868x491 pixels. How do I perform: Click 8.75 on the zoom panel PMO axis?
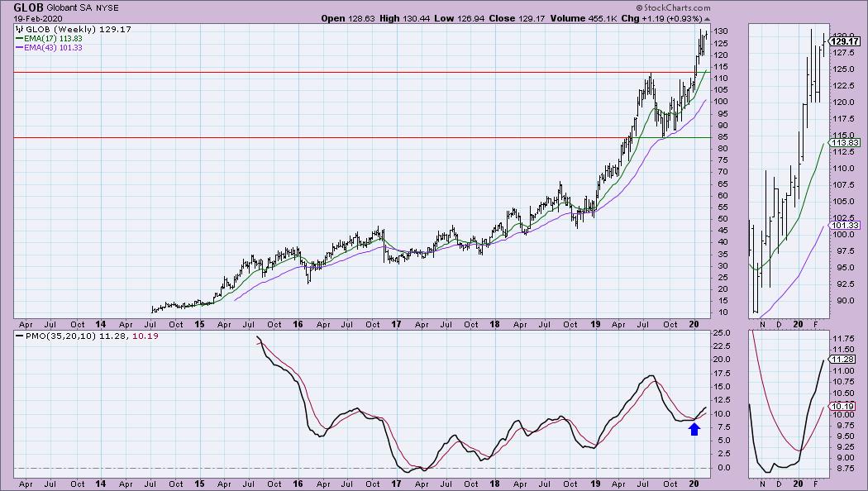tap(844, 469)
